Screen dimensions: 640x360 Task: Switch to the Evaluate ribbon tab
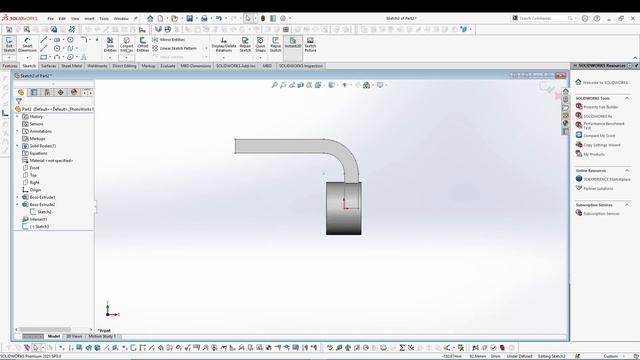(168, 66)
